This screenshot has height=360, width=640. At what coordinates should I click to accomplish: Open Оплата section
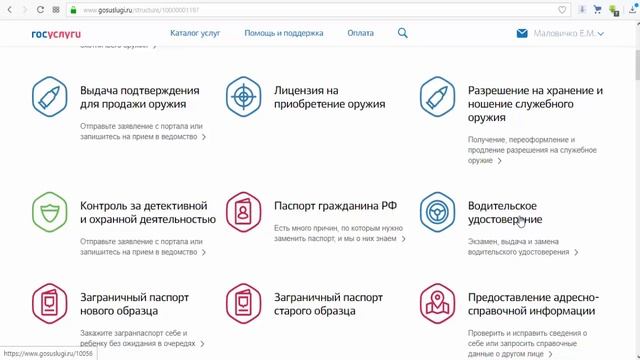(360, 33)
